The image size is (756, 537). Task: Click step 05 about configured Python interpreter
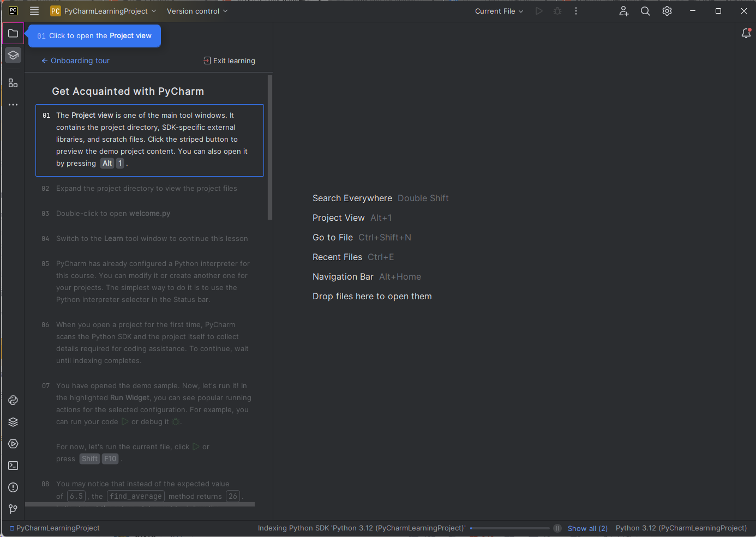click(x=153, y=282)
